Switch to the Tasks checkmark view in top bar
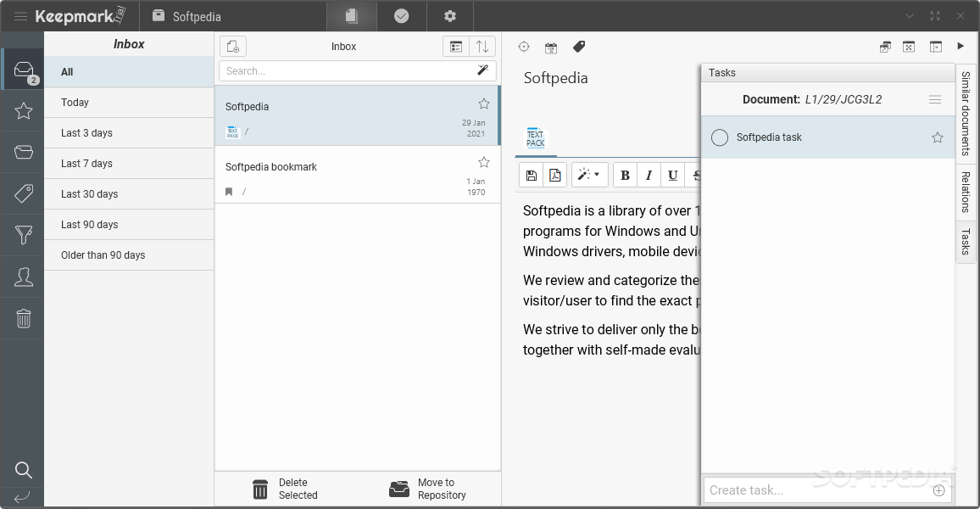Image resolution: width=980 pixels, height=509 pixels. click(401, 16)
